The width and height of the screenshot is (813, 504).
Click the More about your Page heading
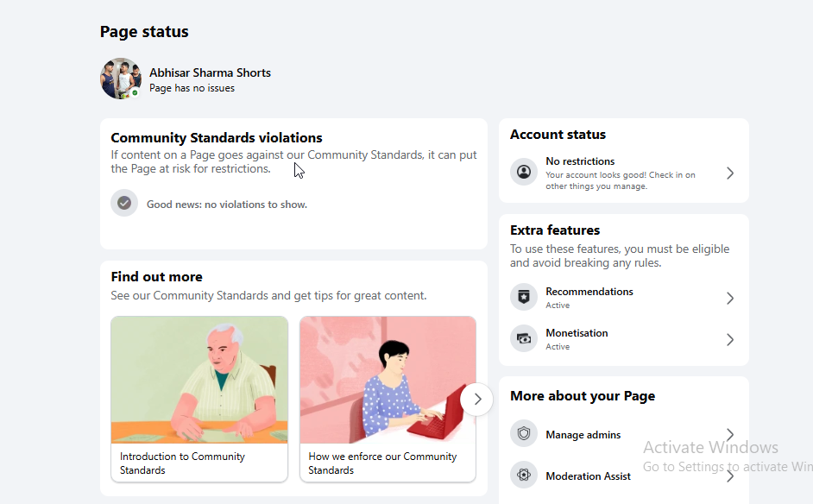583,396
